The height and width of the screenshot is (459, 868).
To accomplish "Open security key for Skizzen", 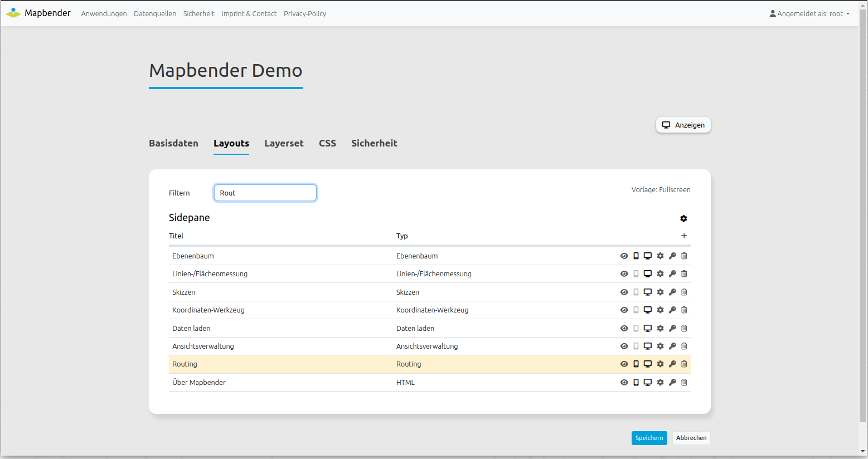I will pyautogui.click(x=672, y=292).
